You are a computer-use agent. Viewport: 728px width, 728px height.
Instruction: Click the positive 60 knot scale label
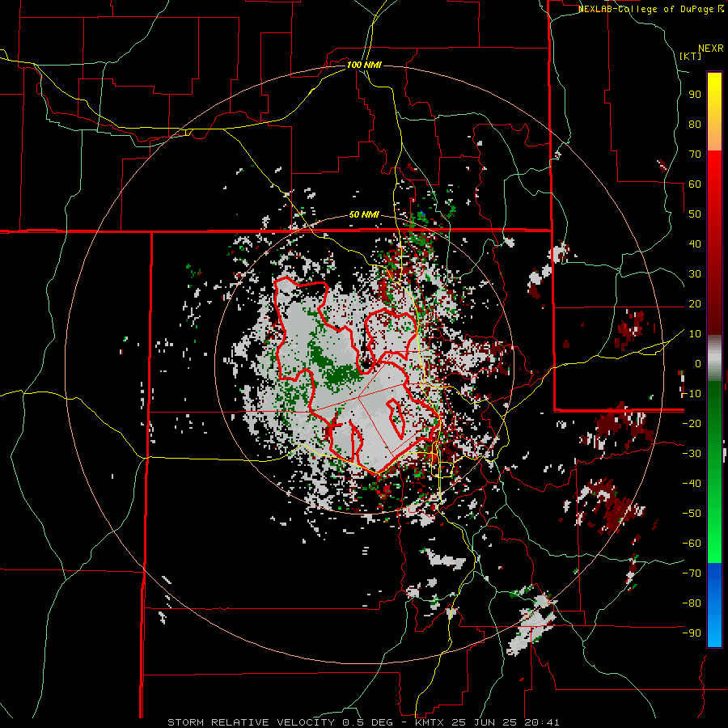click(695, 184)
